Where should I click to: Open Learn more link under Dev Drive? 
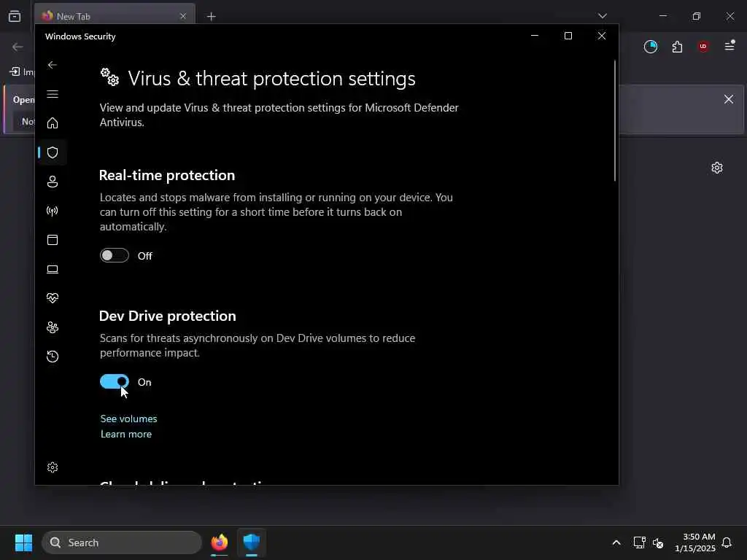[x=126, y=435]
